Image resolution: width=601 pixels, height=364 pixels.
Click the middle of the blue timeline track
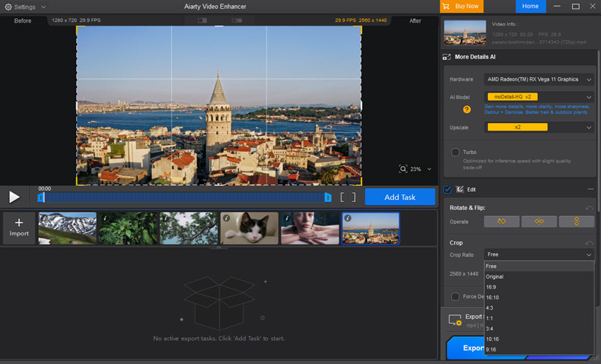click(185, 197)
